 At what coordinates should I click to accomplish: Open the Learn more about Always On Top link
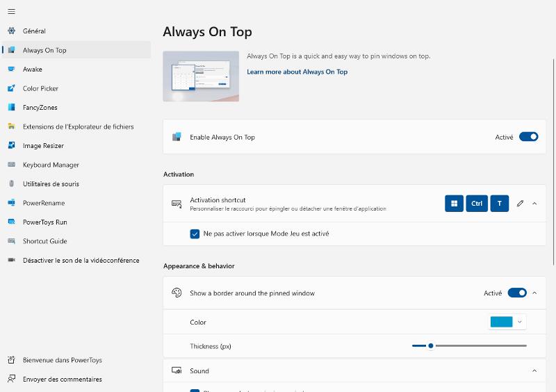point(297,72)
